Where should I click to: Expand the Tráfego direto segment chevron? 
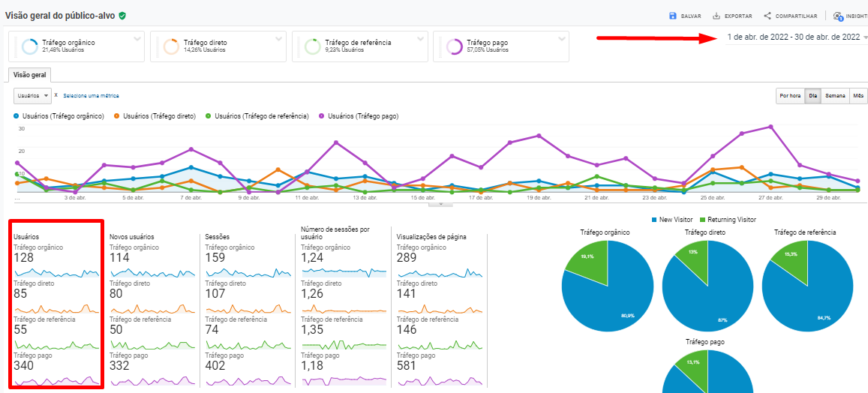tap(279, 39)
